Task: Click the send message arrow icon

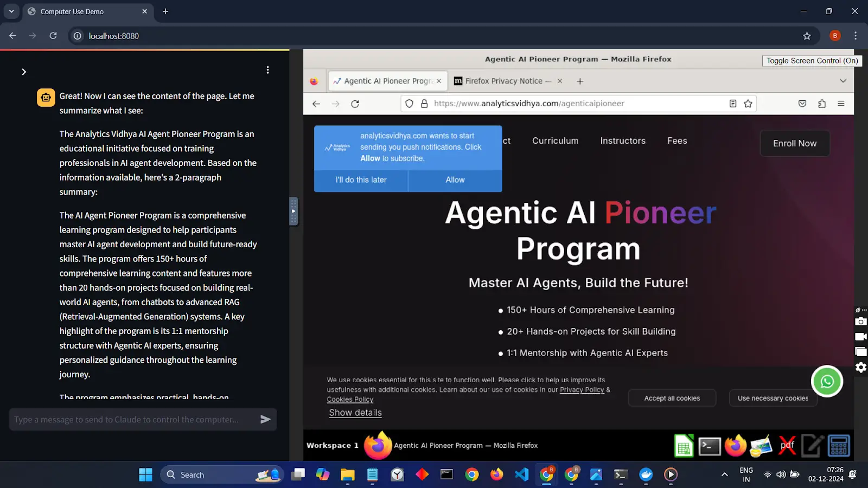Action: 265,419
